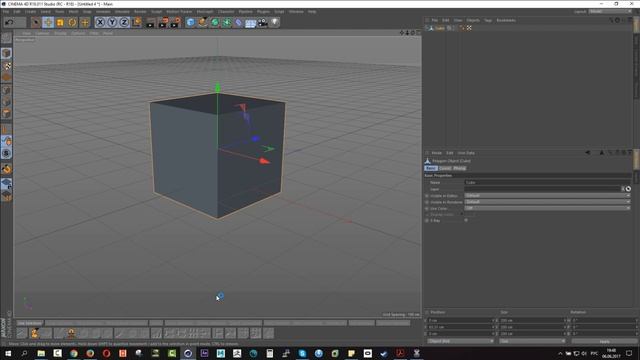The height and width of the screenshot is (360, 640).
Task: Open the Size mode dropdown in coordinates
Action: click(x=532, y=341)
